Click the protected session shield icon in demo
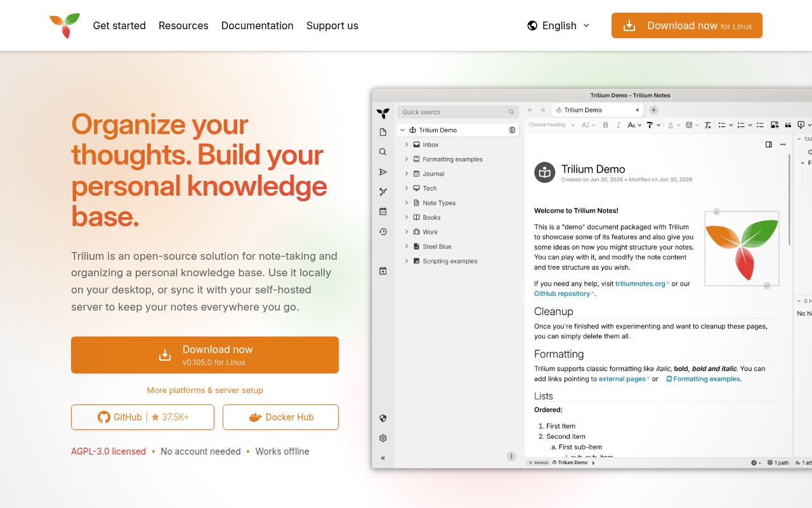This screenshot has width=812, height=508. (383, 418)
